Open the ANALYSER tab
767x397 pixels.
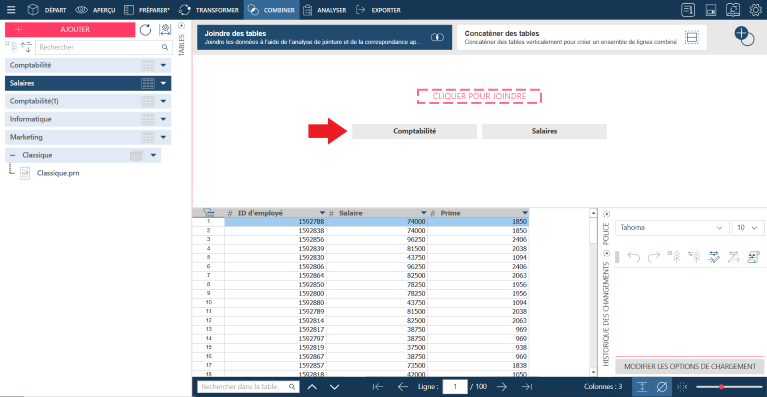pyautogui.click(x=325, y=10)
